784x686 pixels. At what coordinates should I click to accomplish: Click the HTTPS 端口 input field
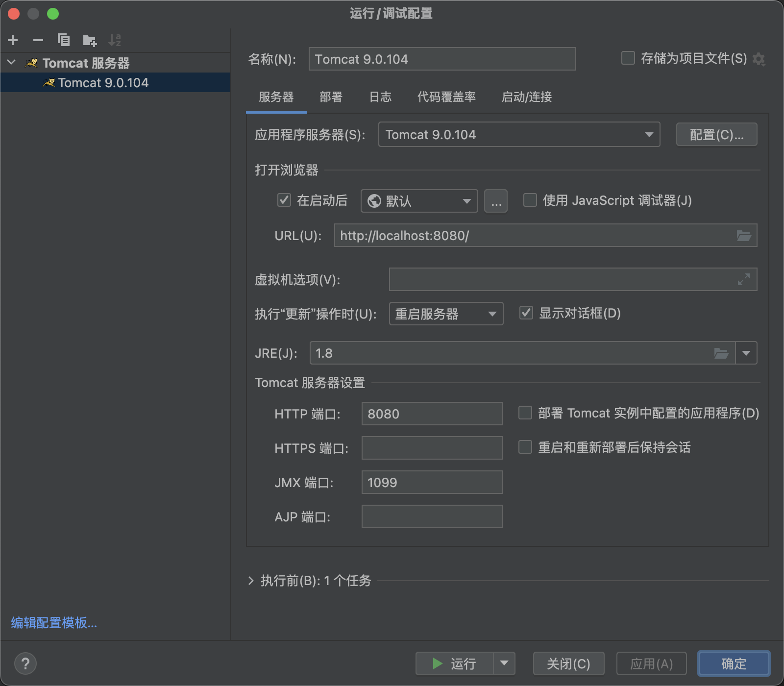pos(432,448)
